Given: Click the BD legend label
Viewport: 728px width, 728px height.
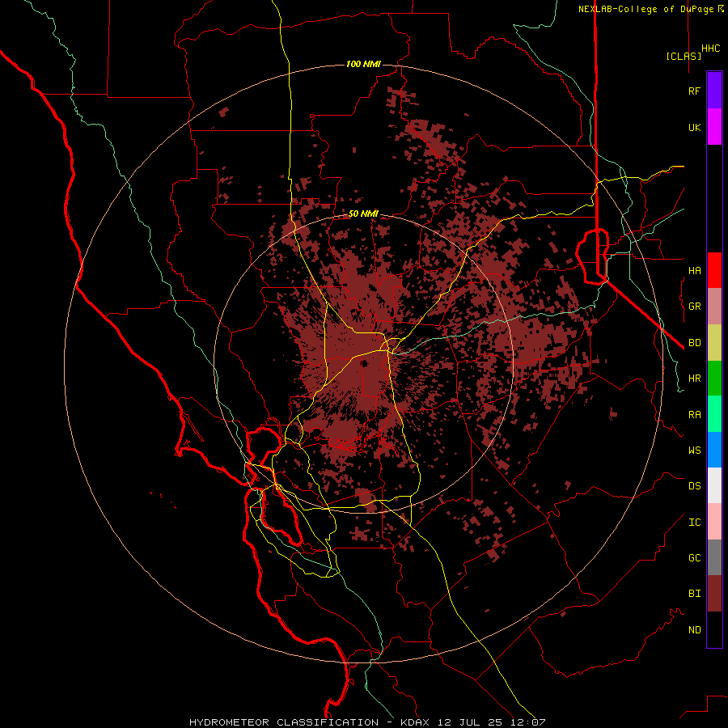Looking at the screenshot, I should [x=694, y=343].
